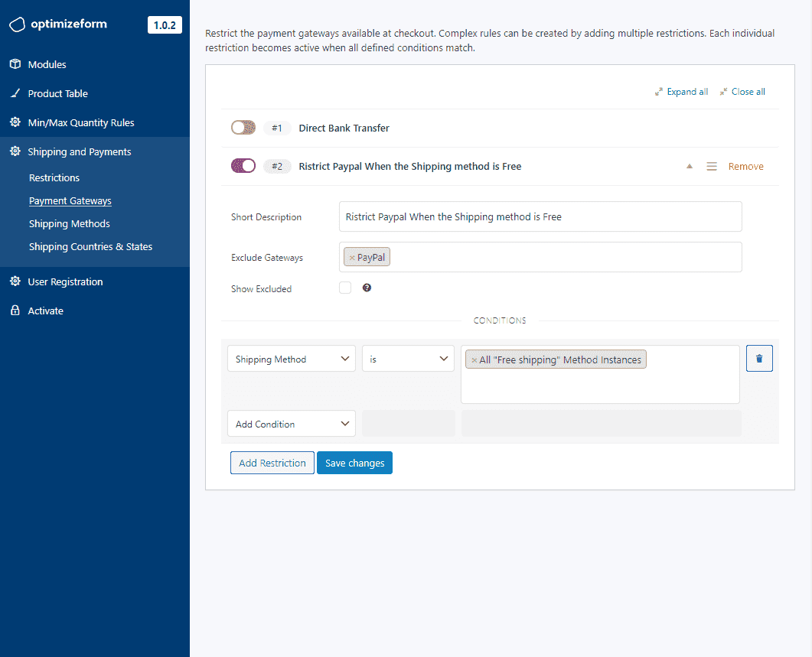
Task: Click the Shipping and Payments gear icon
Action: (15, 151)
